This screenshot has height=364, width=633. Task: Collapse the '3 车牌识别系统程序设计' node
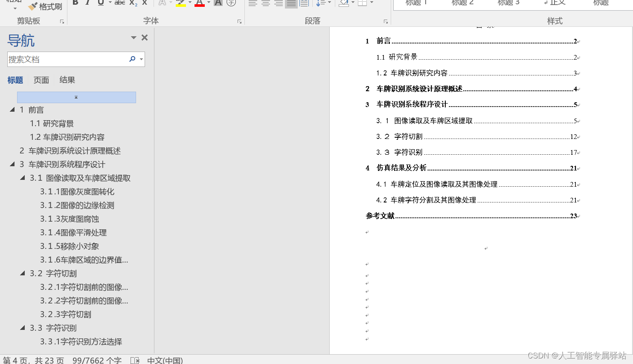point(12,164)
